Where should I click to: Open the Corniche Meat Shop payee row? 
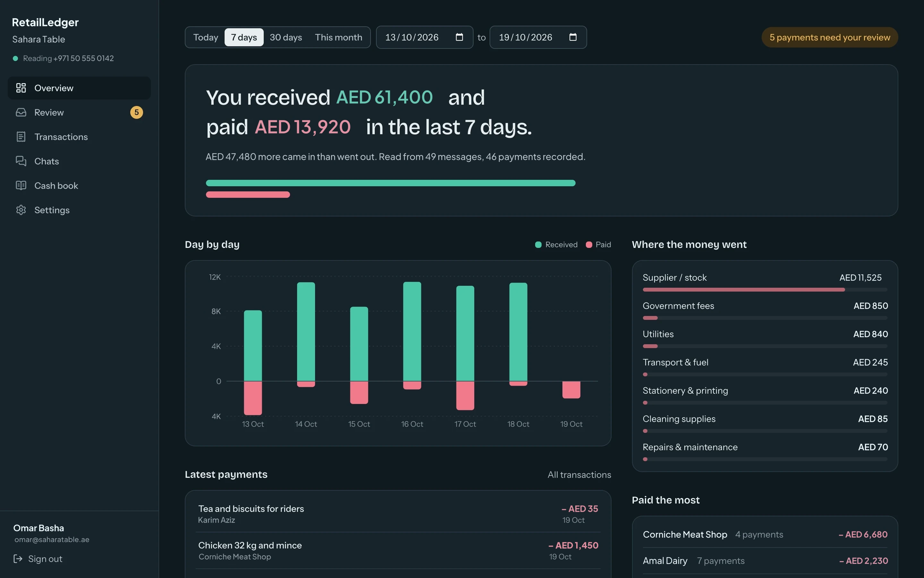pyautogui.click(x=765, y=534)
